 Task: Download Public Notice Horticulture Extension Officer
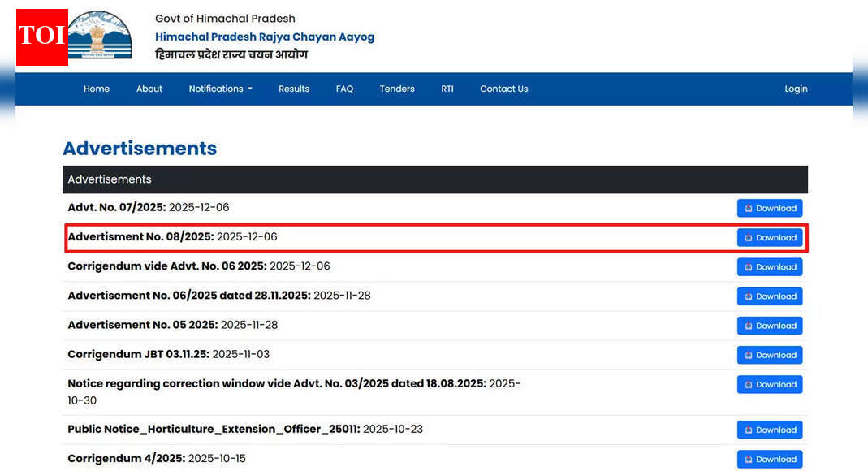pos(769,430)
